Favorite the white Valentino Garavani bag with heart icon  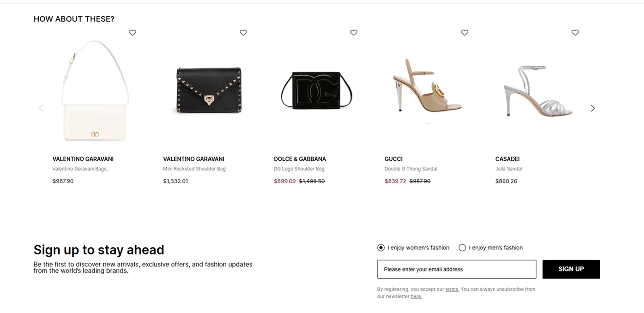[132, 33]
